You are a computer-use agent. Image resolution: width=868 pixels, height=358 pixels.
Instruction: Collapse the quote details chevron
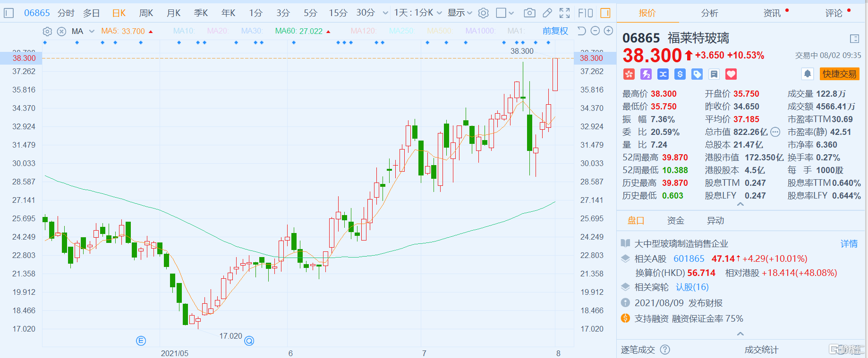(x=740, y=204)
